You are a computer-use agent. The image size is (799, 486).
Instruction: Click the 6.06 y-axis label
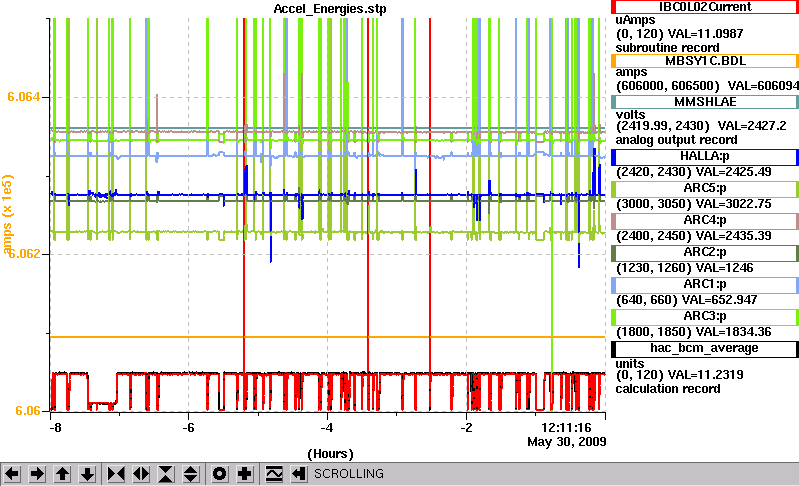[x=28, y=411]
